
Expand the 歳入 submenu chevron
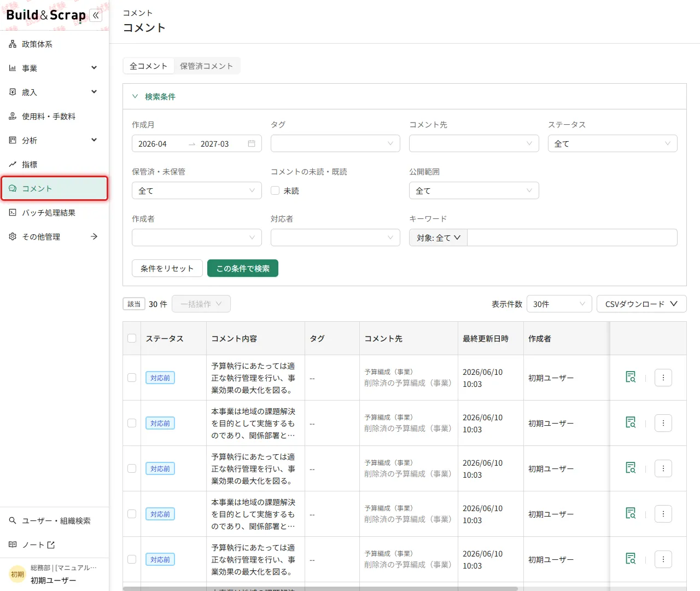tap(94, 92)
